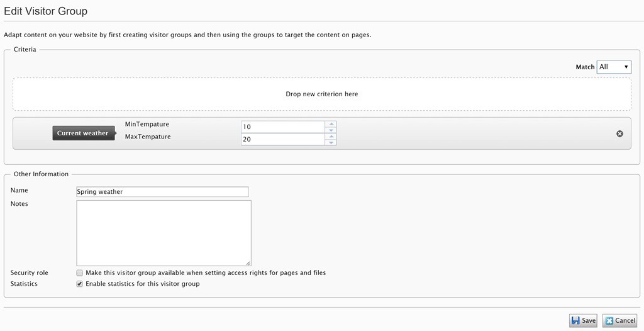
Task: Click the Notes resize handle corner
Action: [x=248, y=263]
